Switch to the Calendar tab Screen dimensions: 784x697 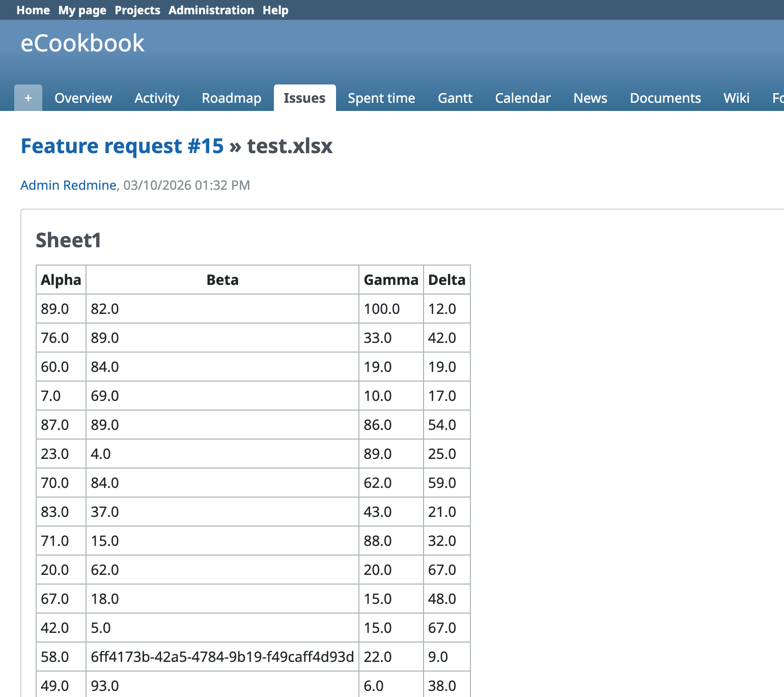click(523, 98)
